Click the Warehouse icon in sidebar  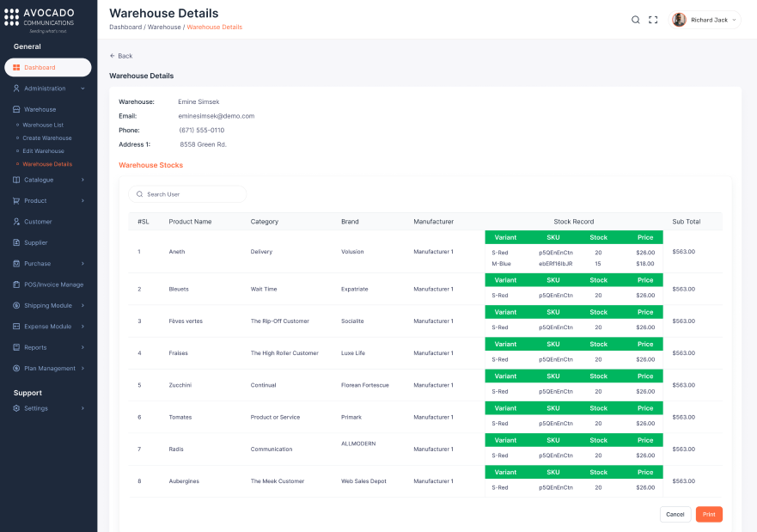[x=16, y=110]
